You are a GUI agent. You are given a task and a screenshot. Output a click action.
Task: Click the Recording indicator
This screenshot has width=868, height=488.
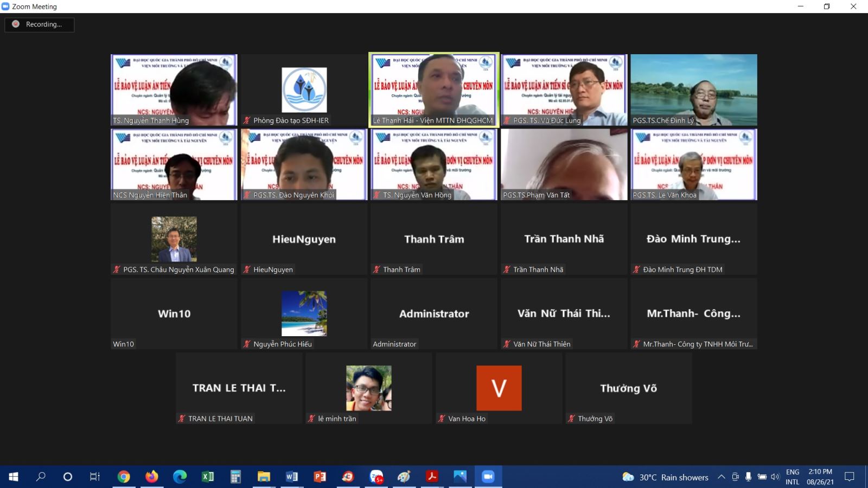[x=39, y=24]
